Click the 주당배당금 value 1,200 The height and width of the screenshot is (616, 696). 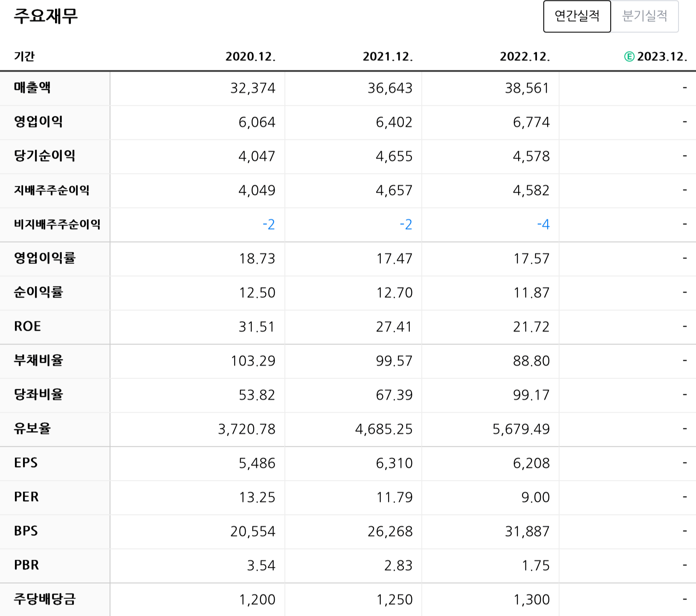point(258,600)
